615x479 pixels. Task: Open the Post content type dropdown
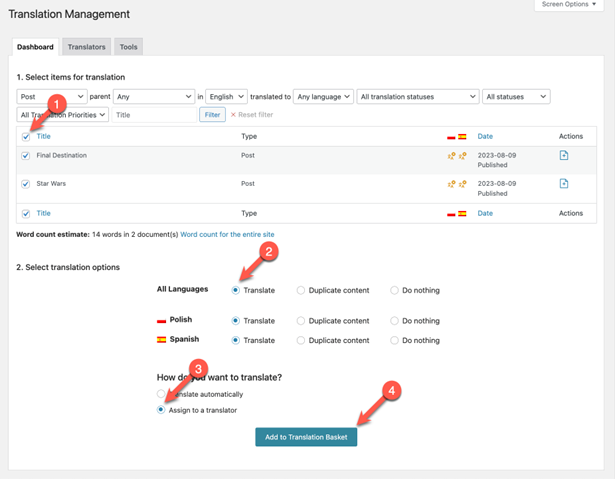click(52, 97)
